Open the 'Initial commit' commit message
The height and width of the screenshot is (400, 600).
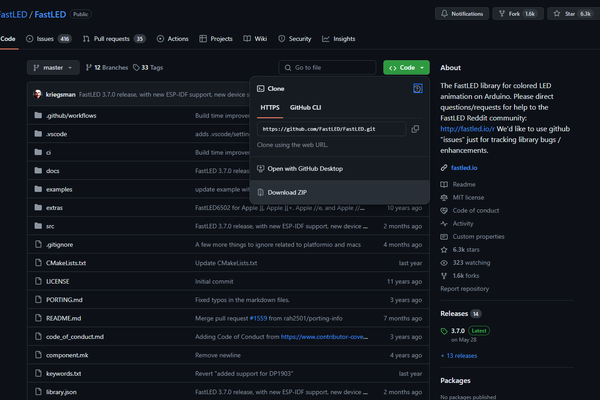coord(214,281)
